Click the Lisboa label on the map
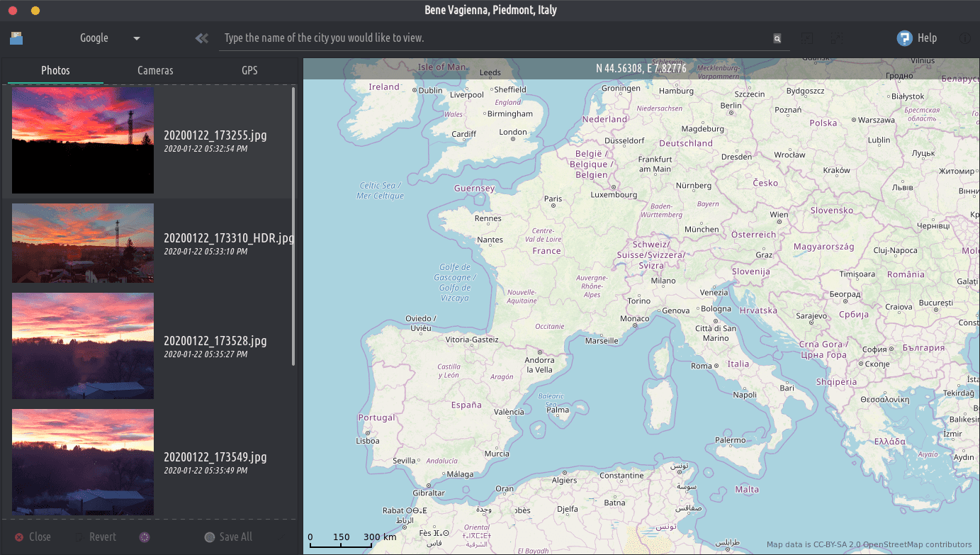Image resolution: width=980 pixels, height=555 pixels. click(x=368, y=441)
